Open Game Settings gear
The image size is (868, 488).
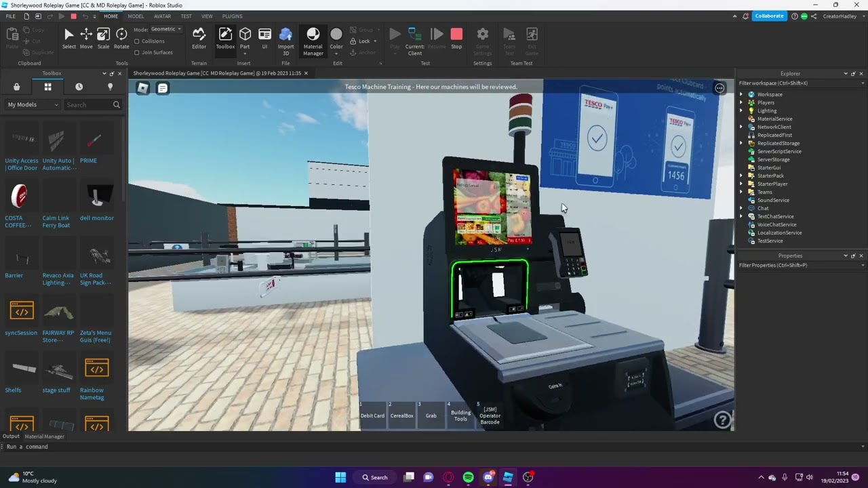click(x=482, y=41)
